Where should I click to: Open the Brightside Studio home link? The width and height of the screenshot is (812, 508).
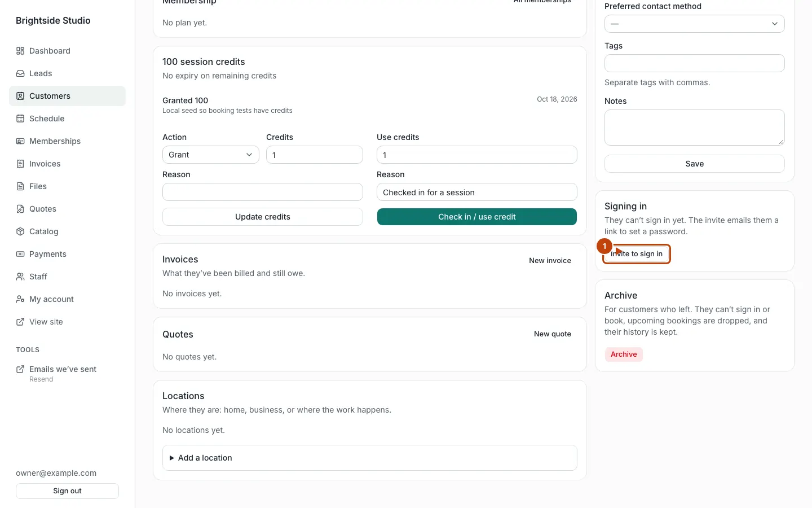point(53,20)
